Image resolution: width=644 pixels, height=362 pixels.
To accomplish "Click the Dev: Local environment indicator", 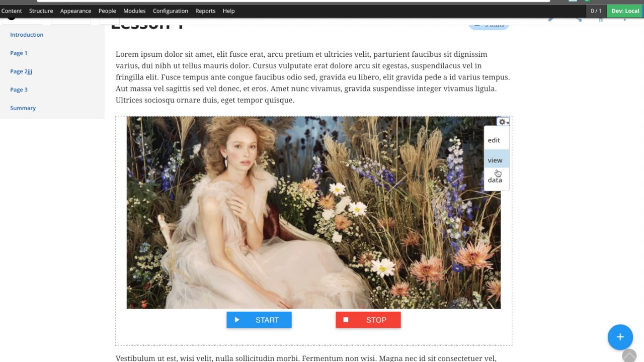I will click(x=625, y=11).
